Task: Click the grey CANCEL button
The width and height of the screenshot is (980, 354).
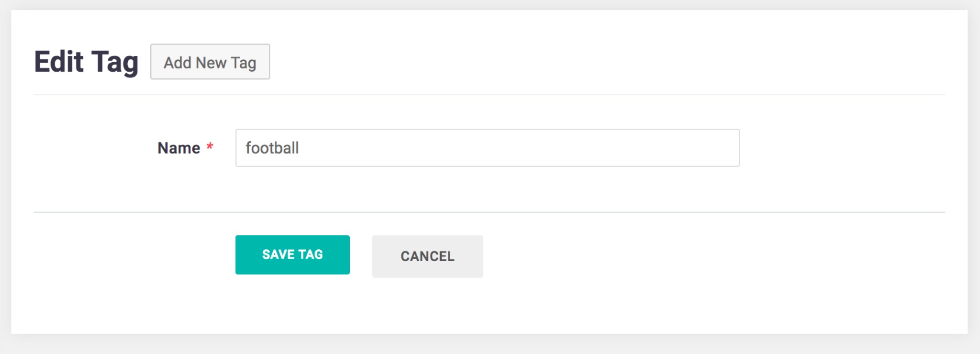Action: click(427, 256)
